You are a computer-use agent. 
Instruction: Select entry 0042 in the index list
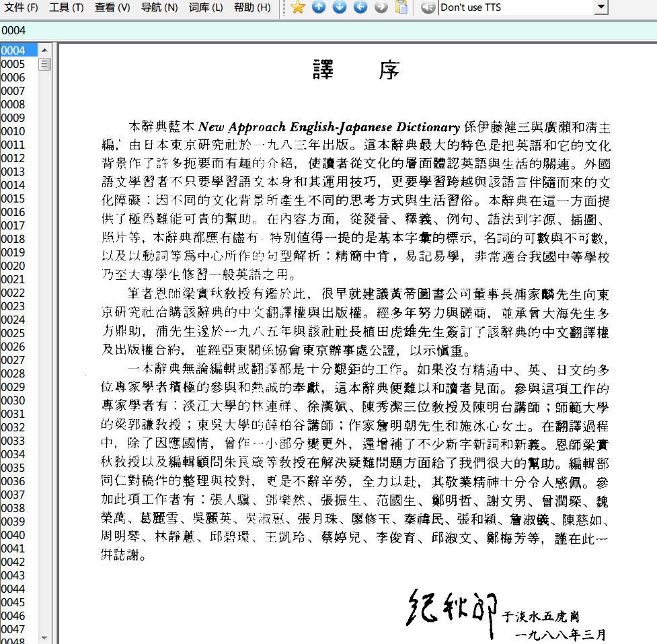19,562
